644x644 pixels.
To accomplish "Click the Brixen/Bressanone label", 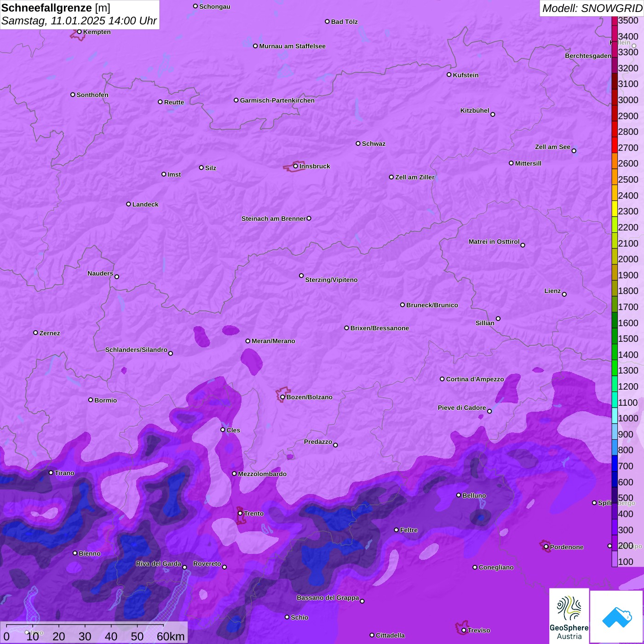I will point(379,328).
